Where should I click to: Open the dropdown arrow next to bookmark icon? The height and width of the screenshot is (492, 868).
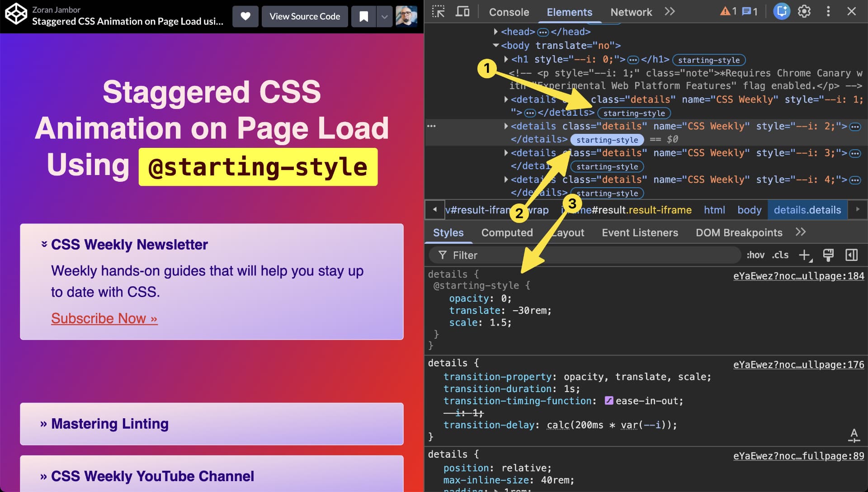[x=385, y=16]
